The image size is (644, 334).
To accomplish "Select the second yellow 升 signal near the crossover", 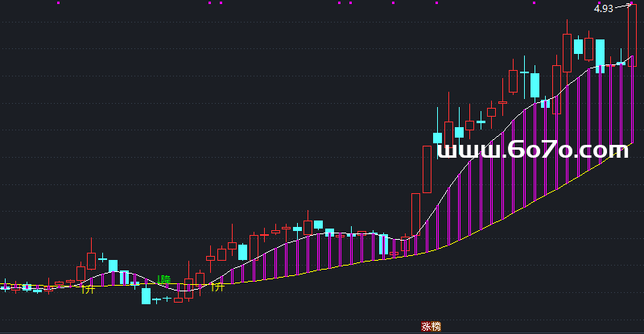I will coord(217,286).
